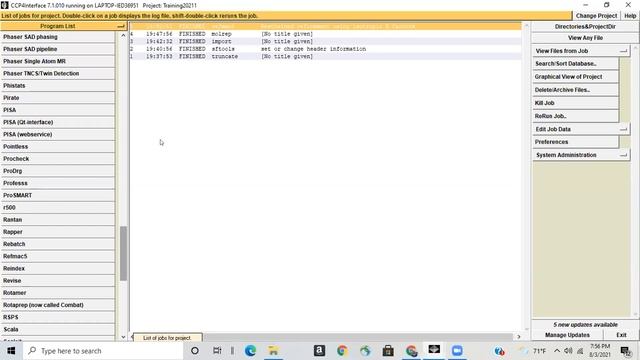Click the Kill Job button
This screenshot has width=640, height=360.
point(576,103)
